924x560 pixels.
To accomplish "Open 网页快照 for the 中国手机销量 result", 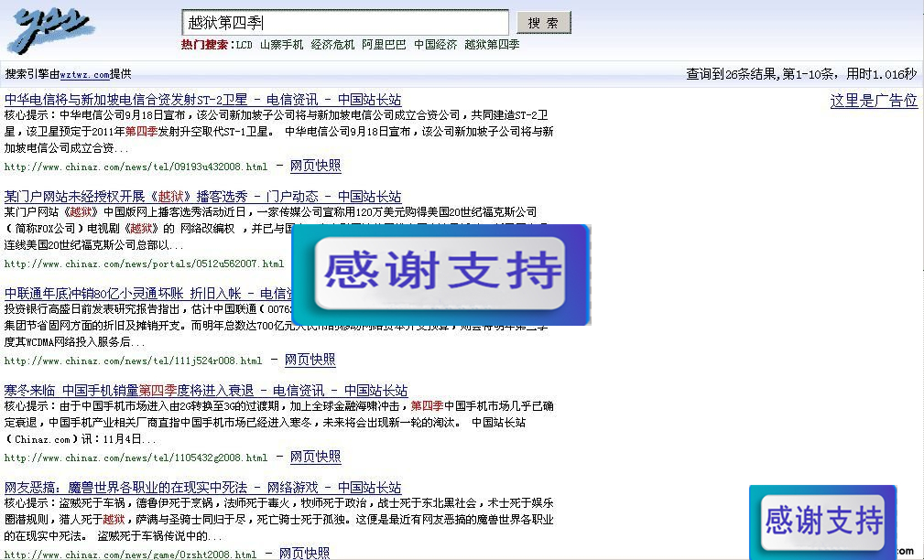I will (315, 457).
